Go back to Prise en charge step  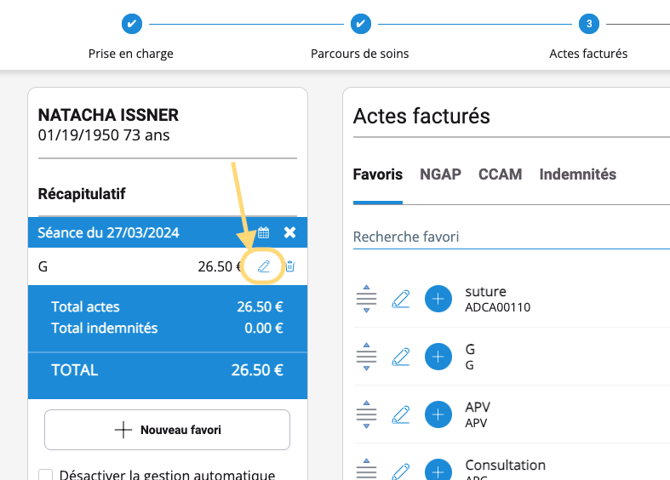[131, 23]
